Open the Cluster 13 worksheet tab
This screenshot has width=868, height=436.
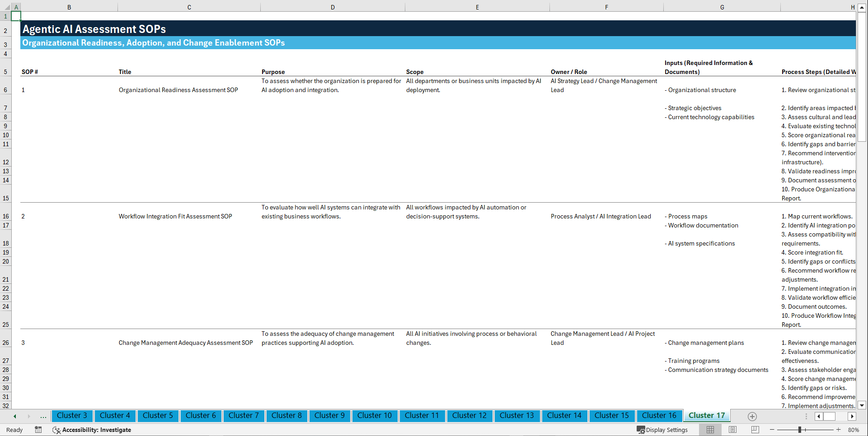coord(517,416)
